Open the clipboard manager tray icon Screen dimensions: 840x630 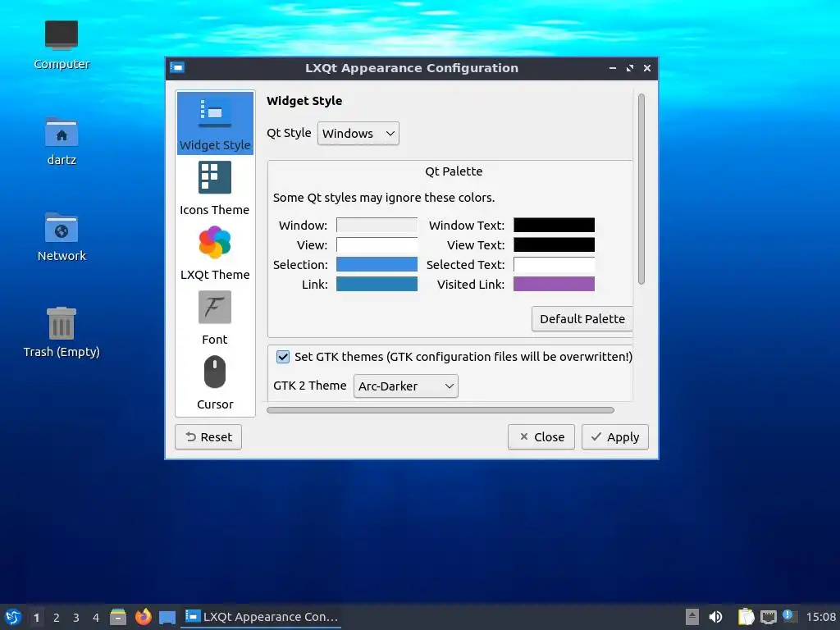tap(746, 617)
